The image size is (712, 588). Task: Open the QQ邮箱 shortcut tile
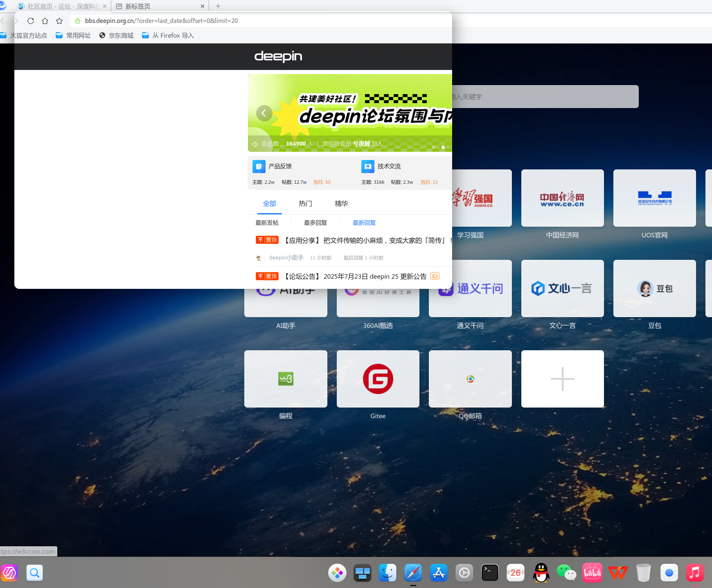click(x=470, y=379)
